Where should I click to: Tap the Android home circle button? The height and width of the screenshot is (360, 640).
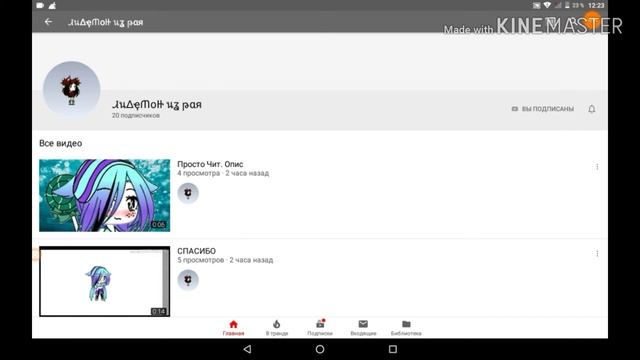tap(320, 349)
